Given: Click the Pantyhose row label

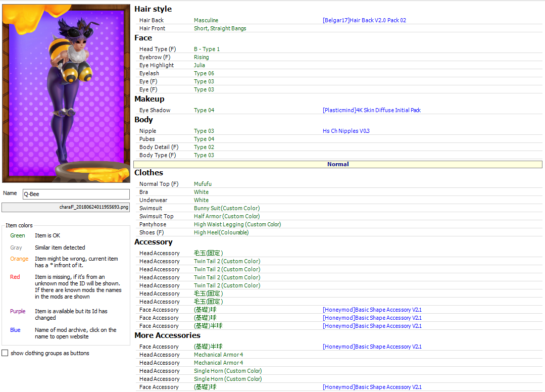Looking at the screenshot, I should (153, 224).
